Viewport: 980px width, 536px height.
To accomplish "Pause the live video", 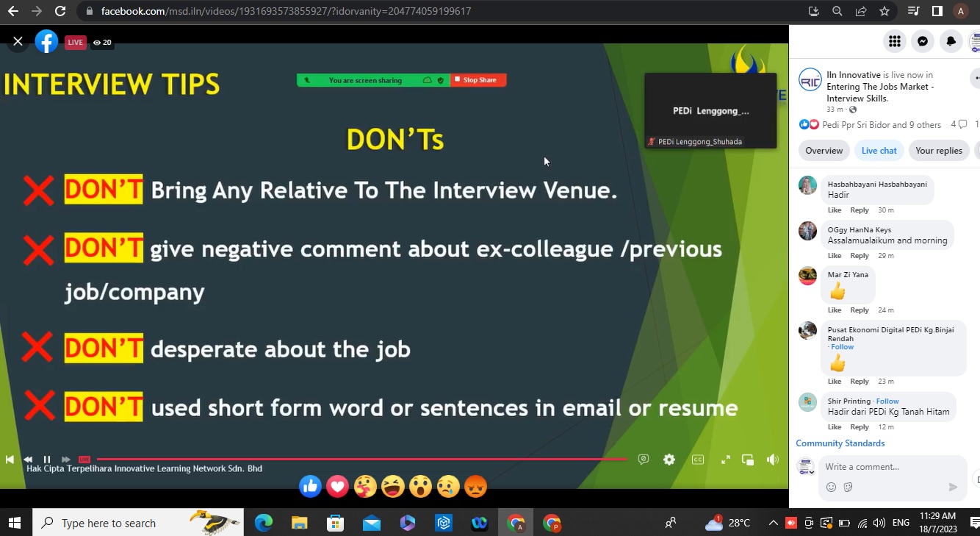I will click(47, 460).
